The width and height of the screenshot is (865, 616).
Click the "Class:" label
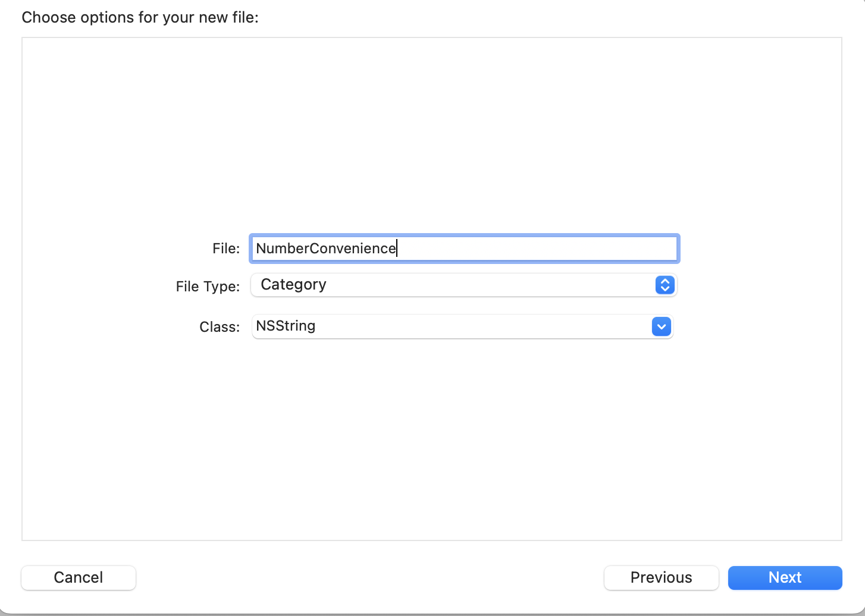(220, 327)
